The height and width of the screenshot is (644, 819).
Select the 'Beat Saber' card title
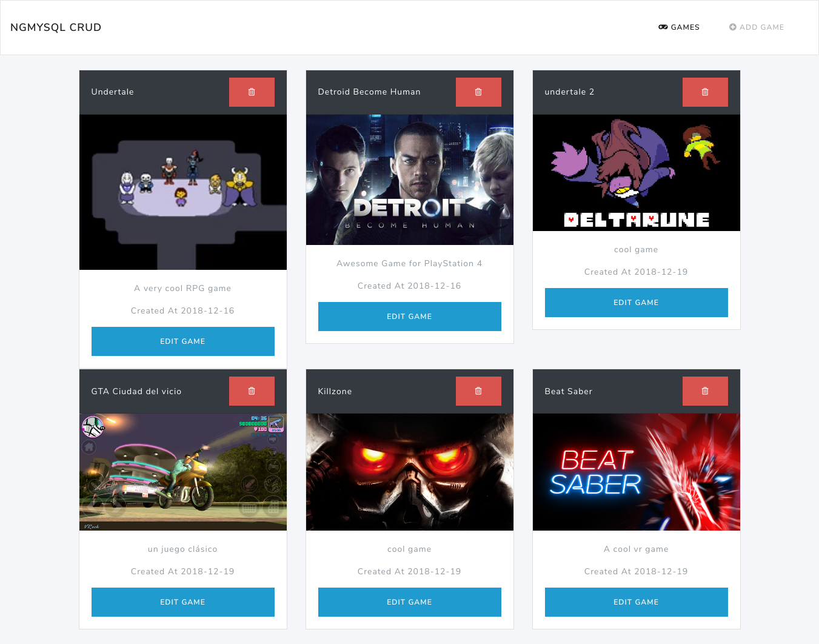pyautogui.click(x=569, y=392)
